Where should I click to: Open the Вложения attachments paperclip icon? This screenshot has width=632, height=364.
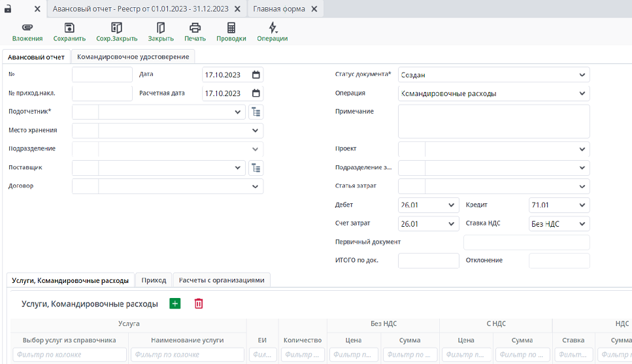[27, 28]
